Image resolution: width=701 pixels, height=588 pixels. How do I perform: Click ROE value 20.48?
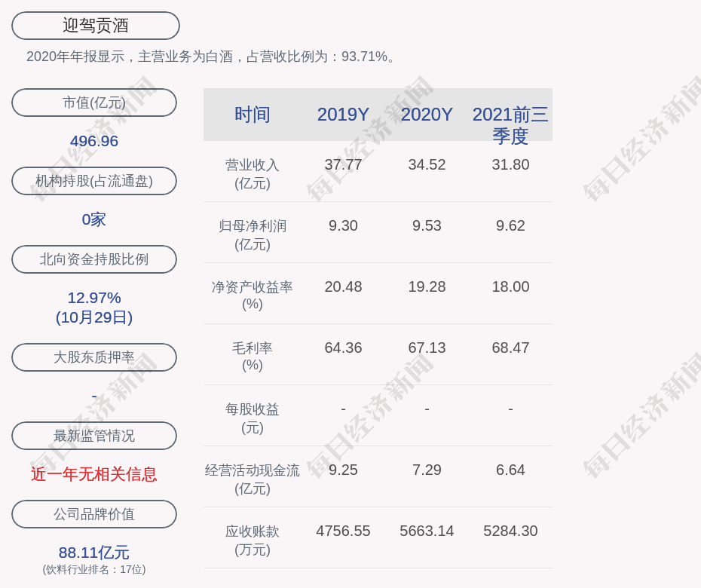click(x=343, y=286)
